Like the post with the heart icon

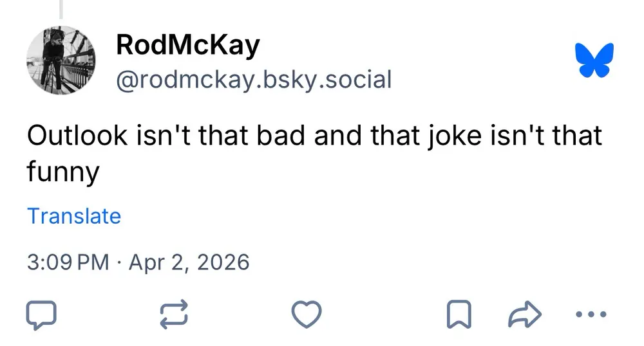pyautogui.click(x=307, y=314)
